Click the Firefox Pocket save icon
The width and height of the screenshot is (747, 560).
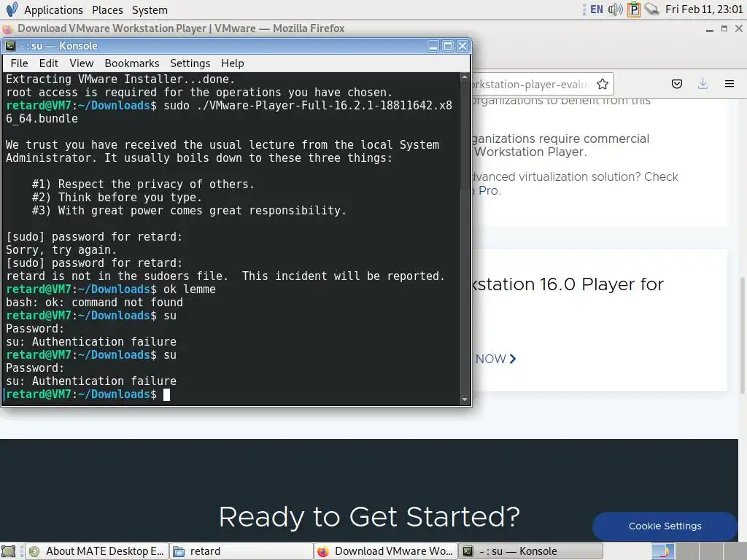pyautogui.click(x=677, y=85)
